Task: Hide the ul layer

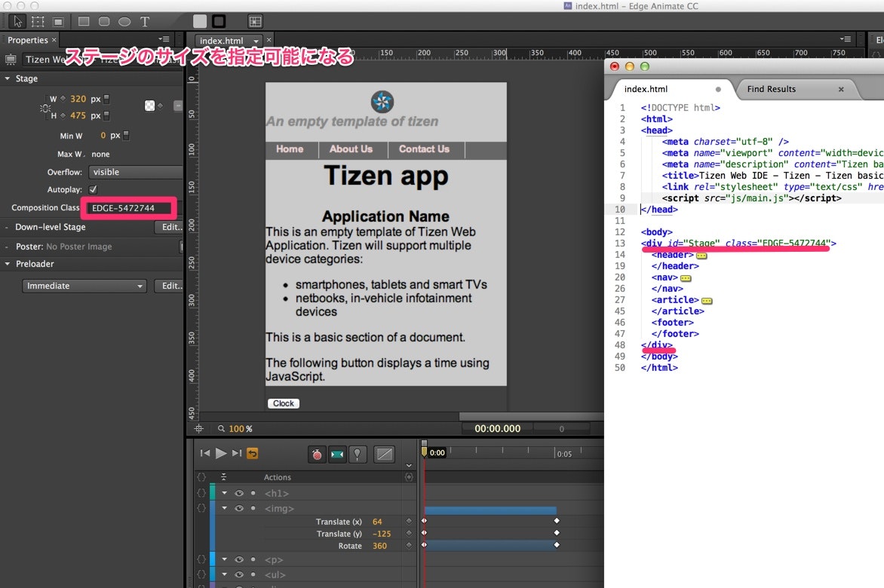Action: click(239, 574)
